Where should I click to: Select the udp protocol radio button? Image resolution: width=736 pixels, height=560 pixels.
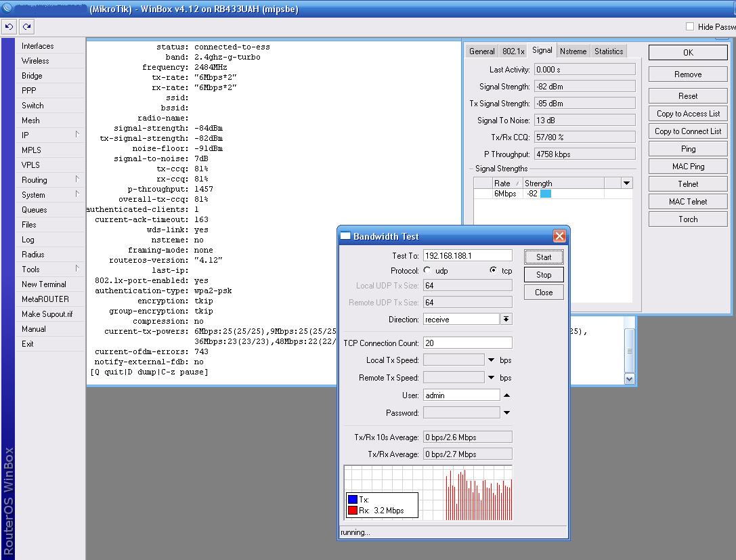click(x=427, y=270)
